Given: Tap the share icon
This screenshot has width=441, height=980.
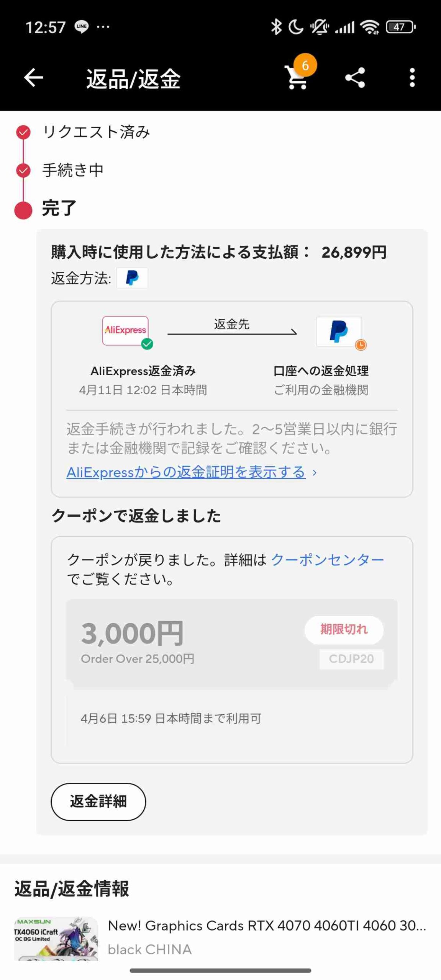Looking at the screenshot, I should [x=355, y=78].
